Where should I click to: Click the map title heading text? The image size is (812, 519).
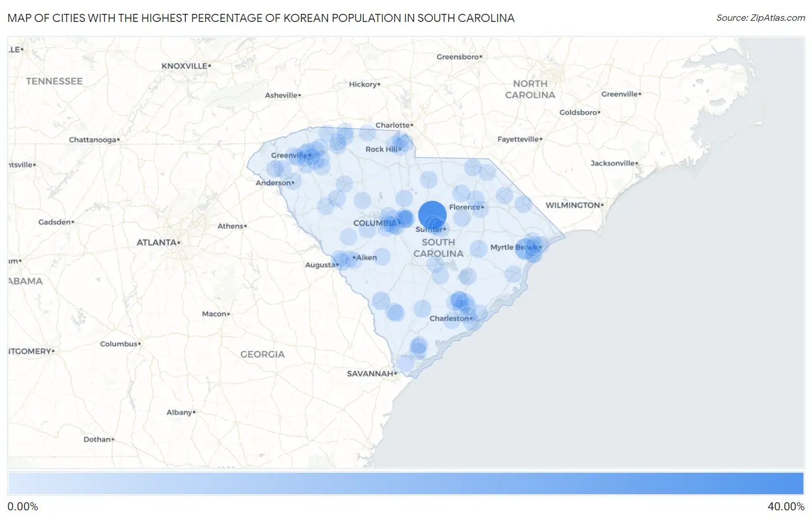tap(261, 18)
